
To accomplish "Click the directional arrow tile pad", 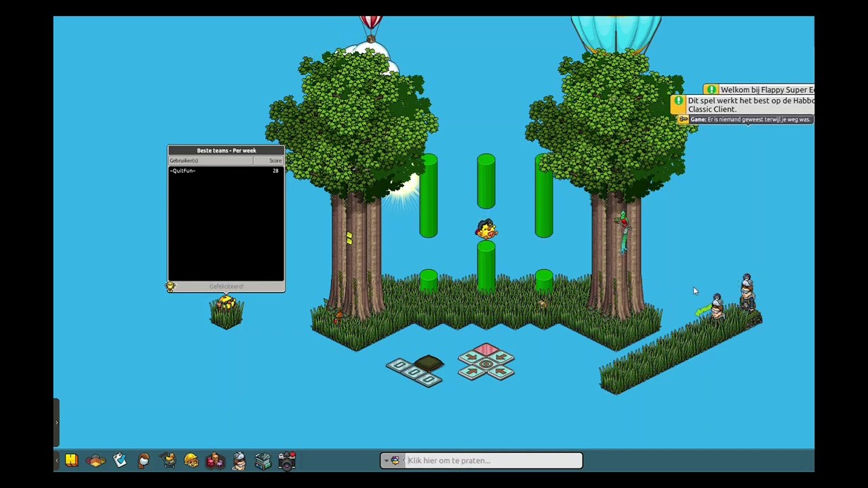I will (486, 362).
